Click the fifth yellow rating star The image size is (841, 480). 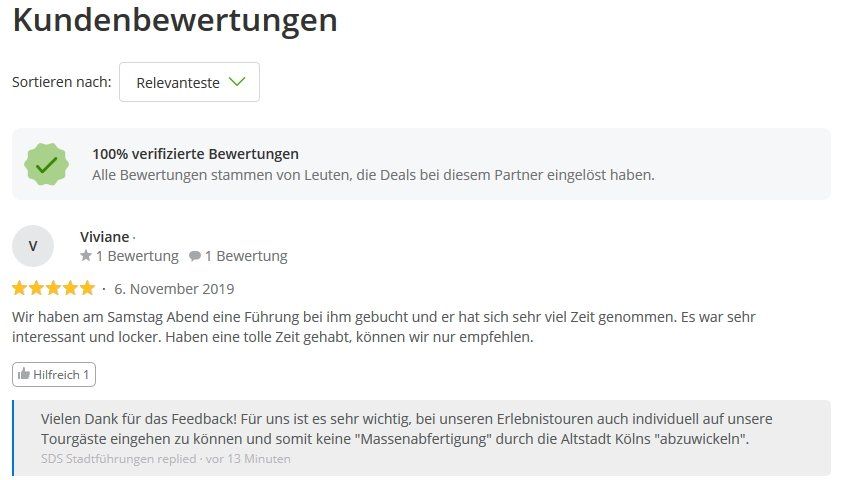[87, 289]
